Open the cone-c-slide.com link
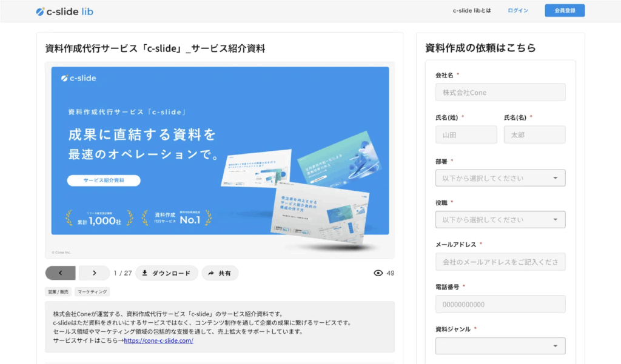The width and height of the screenshot is (621, 364). coord(158,340)
